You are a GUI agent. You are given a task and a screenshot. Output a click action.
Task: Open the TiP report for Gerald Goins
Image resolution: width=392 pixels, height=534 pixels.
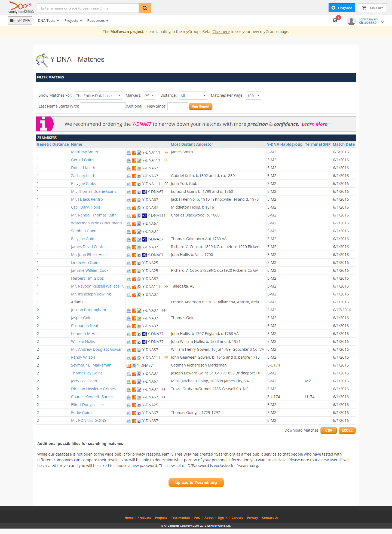pos(134,160)
